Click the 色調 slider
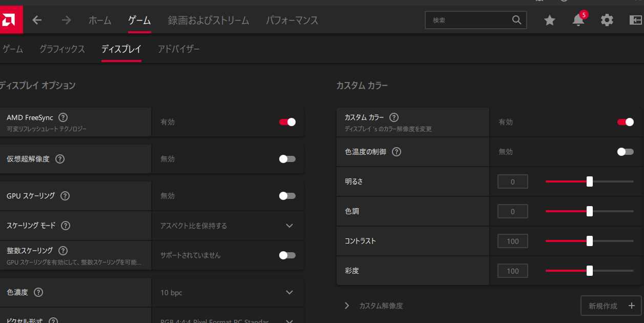The height and width of the screenshot is (323, 644). point(590,211)
